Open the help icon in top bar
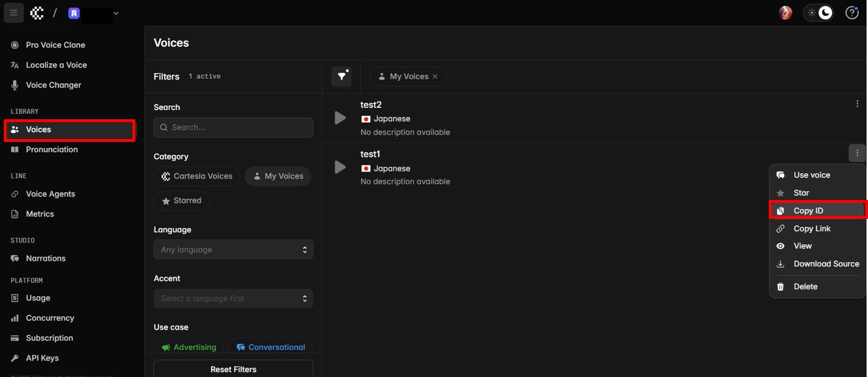 pyautogui.click(x=852, y=13)
